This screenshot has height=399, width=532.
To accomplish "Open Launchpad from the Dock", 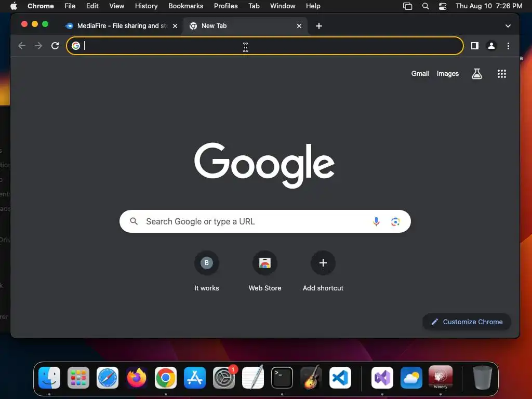I will coord(78,378).
